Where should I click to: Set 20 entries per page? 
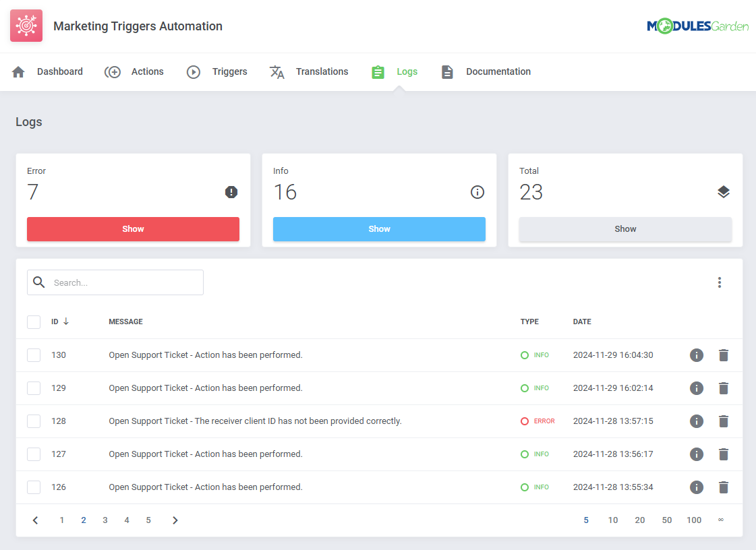pos(640,520)
